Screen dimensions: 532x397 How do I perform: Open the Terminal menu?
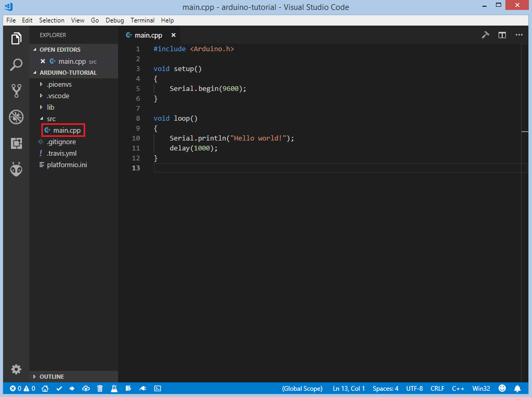coord(142,20)
